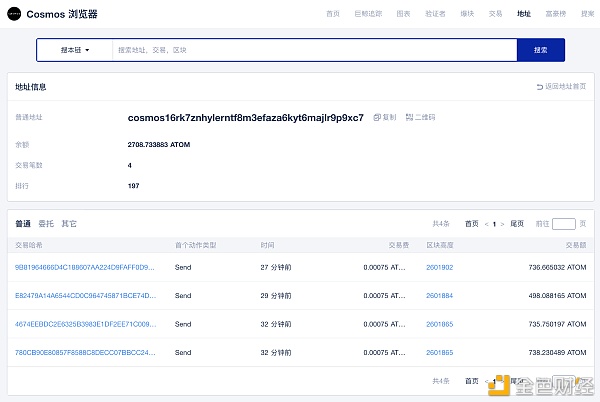600x402 pixels.
Task: Open block height 2601884
Action: coord(440,296)
